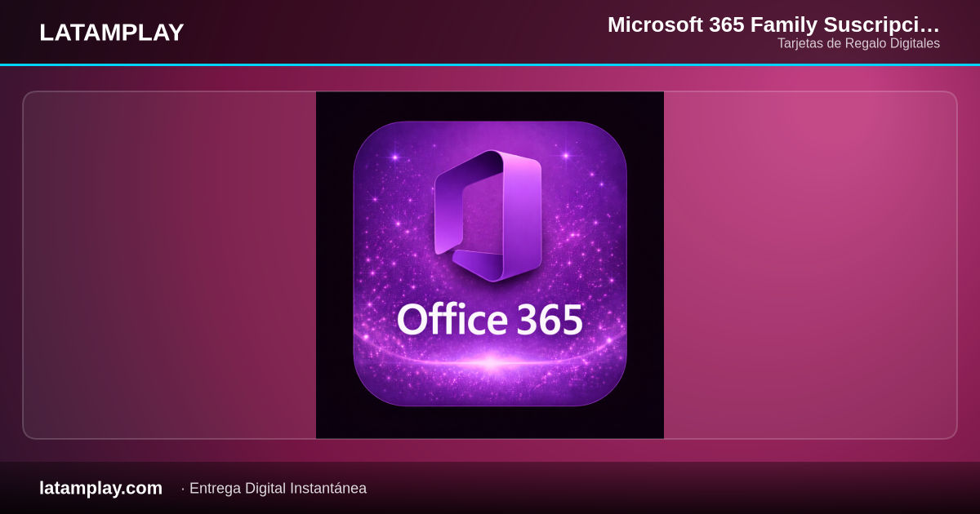Click the Tarjetas de Regalo Digitales subtitle
Image resolution: width=980 pixels, height=514 pixels.
[858, 44]
